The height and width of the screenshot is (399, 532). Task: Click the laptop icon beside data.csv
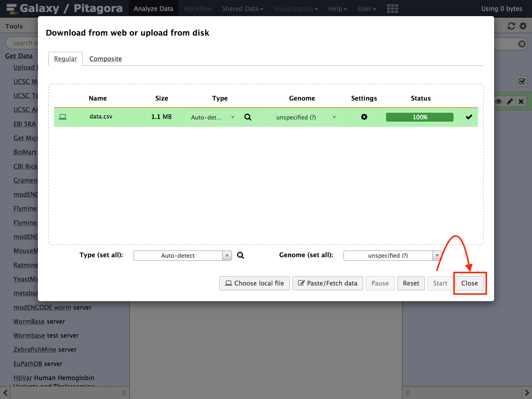(63, 117)
